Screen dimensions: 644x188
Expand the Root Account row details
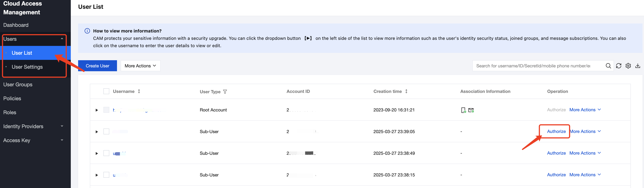[97, 110]
